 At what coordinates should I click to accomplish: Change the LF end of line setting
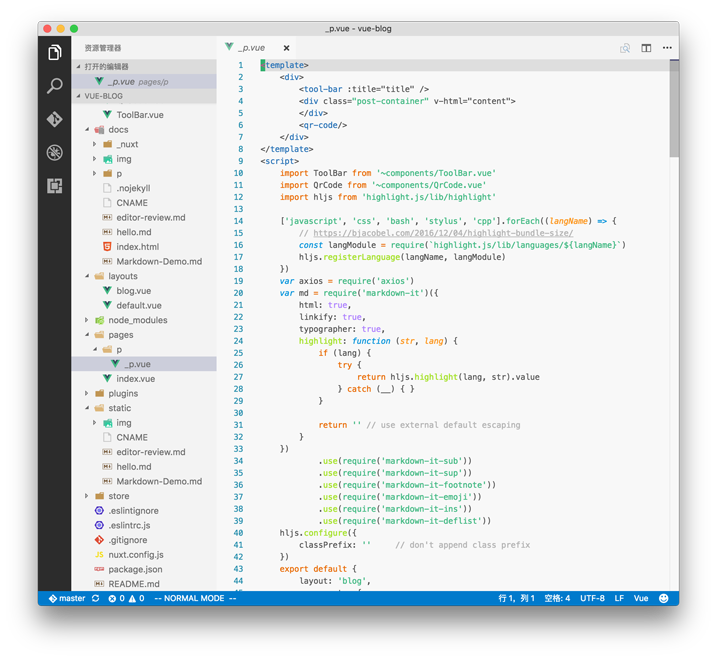click(619, 598)
